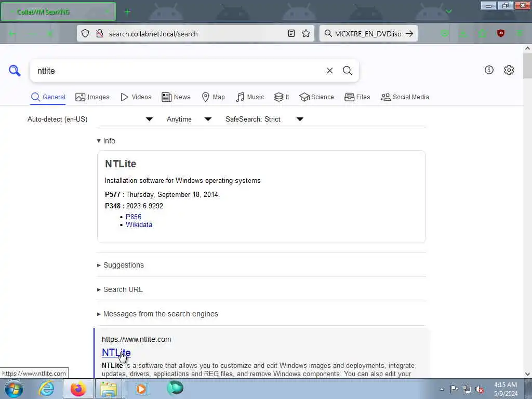List all tabs dropdown arrow
Viewport: 532px width, 399px height.
pyautogui.click(x=448, y=11)
